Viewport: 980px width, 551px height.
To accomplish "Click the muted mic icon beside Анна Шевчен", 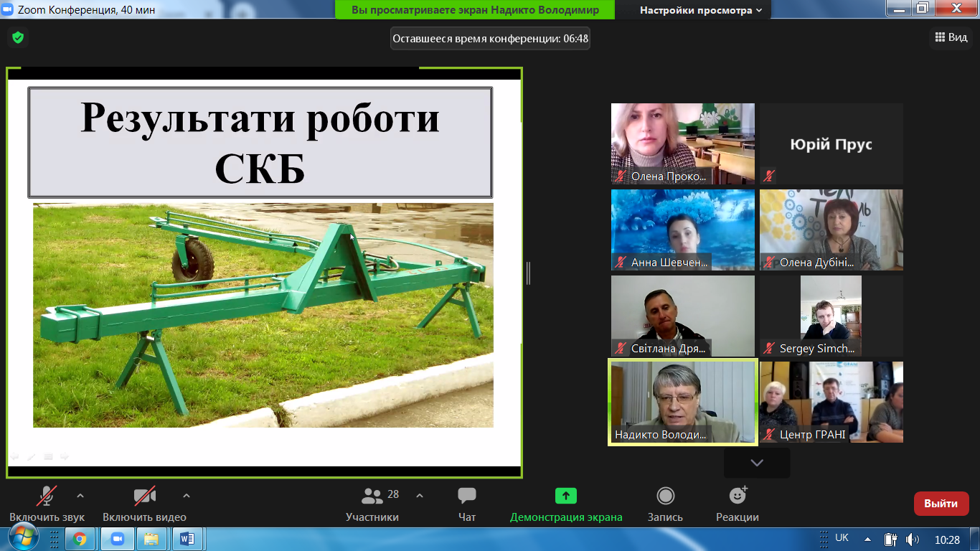I will pyautogui.click(x=621, y=262).
